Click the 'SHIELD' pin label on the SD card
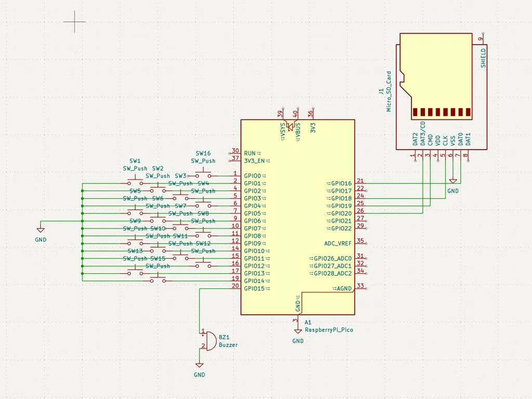Screen dimensions: 532x399 (x=483, y=58)
